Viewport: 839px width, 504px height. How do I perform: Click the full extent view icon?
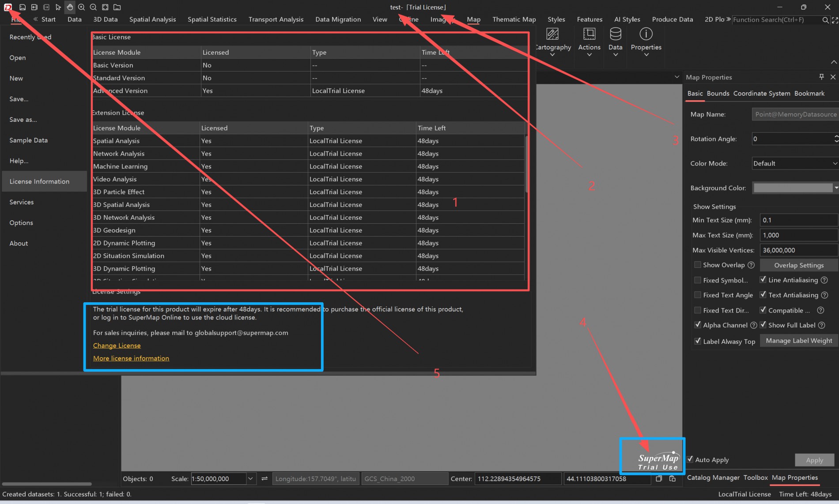[x=105, y=7]
